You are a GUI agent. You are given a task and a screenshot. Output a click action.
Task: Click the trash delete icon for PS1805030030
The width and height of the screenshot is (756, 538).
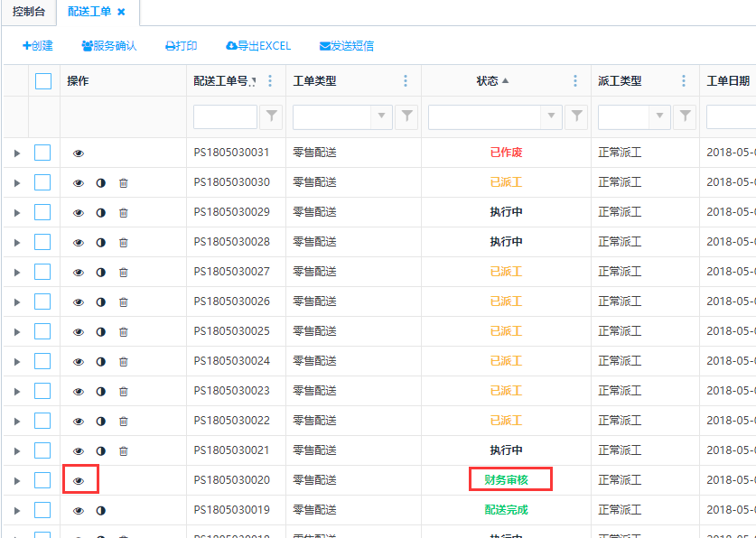point(124,183)
